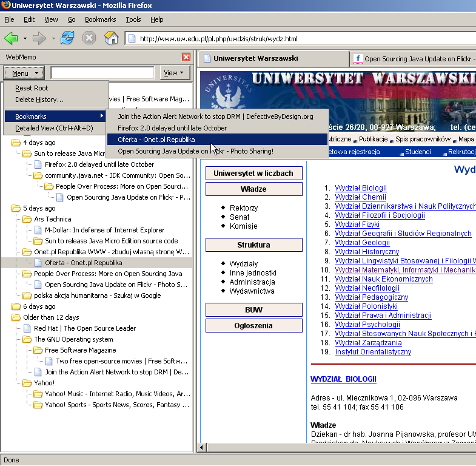The height and width of the screenshot is (466, 476).
Task: Click the M-Dollar page document icon
Action: point(38,230)
